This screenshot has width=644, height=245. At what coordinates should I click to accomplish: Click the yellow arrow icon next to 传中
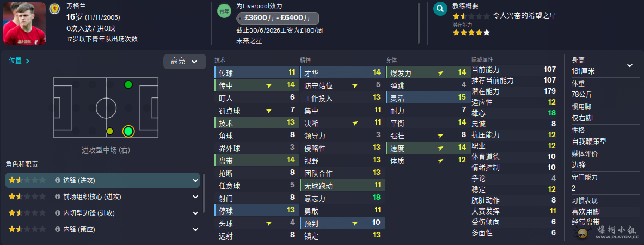[x=269, y=85]
